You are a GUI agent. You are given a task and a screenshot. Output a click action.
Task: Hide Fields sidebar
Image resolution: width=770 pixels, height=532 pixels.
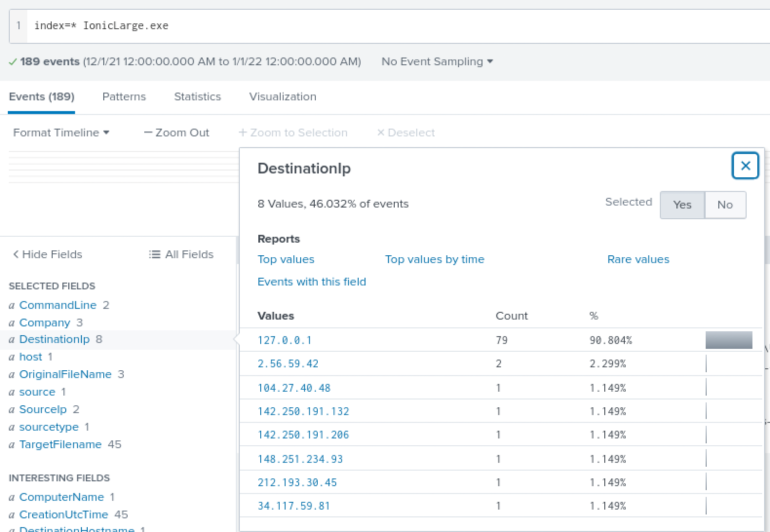(48, 254)
